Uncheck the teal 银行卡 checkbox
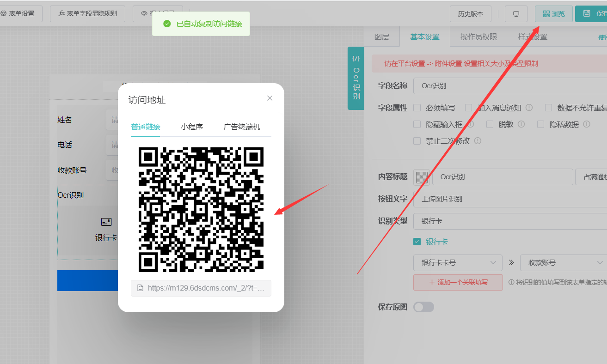Viewport: 607px width, 364px height. point(417,242)
